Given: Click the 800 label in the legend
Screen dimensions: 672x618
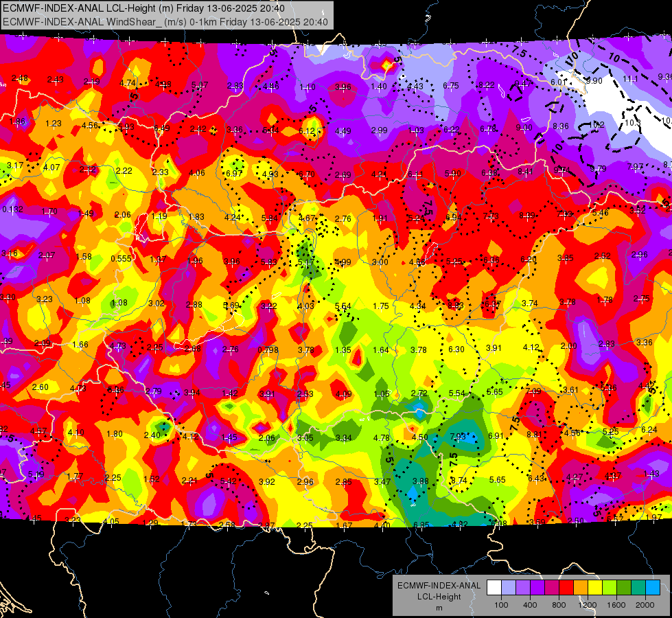Looking at the screenshot, I should pos(559,605).
